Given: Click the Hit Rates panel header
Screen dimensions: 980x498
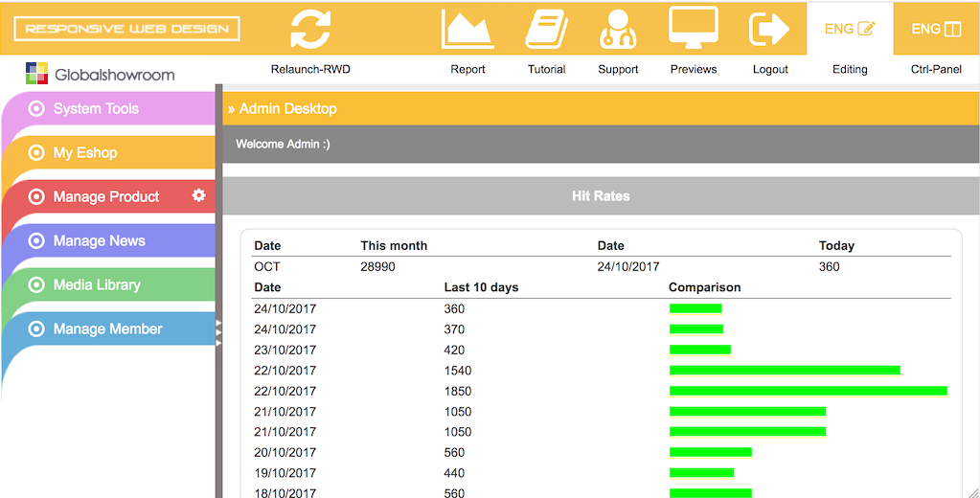Looking at the screenshot, I should tap(601, 195).
